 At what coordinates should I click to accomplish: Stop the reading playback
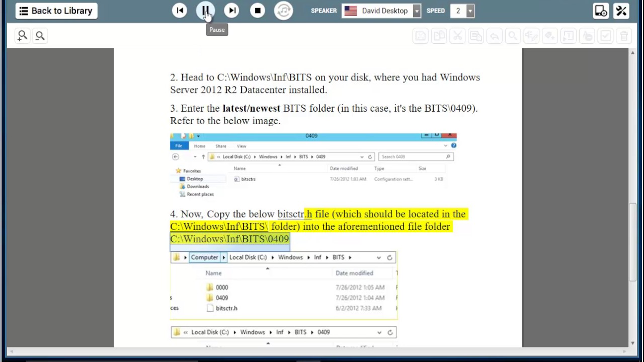258,11
